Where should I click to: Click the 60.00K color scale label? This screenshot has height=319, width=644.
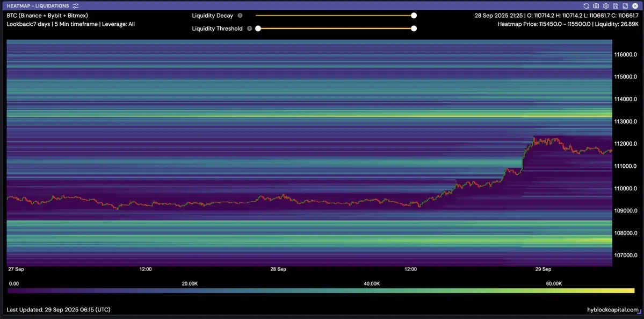pyautogui.click(x=554, y=283)
